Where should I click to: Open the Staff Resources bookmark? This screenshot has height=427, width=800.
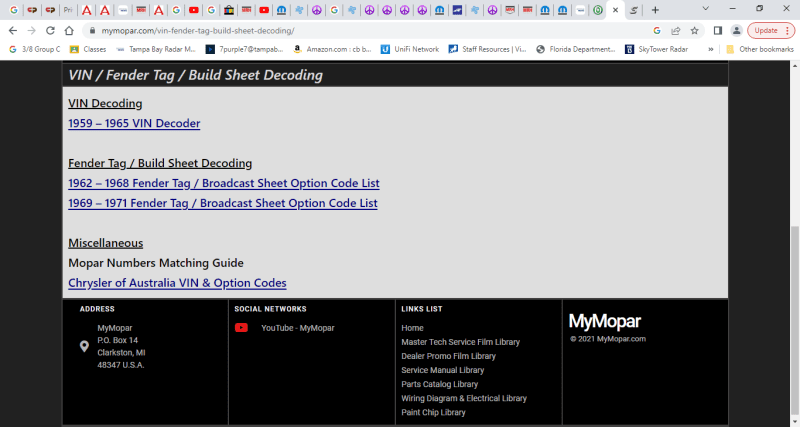[487, 49]
